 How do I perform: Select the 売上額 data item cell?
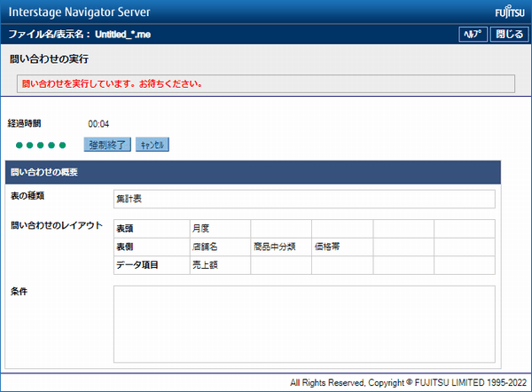point(220,265)
